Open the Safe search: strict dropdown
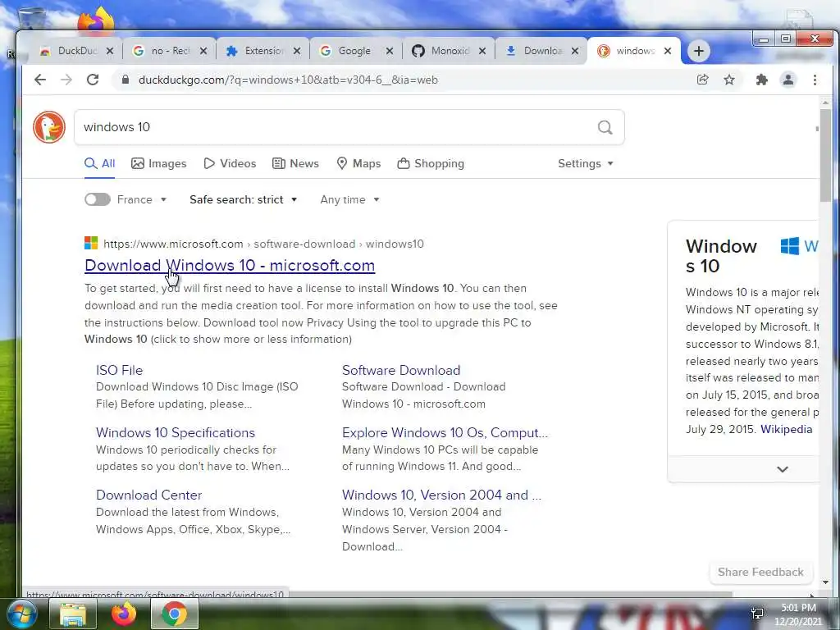This screenshot has width=840, height=630. tap(243, 199)
